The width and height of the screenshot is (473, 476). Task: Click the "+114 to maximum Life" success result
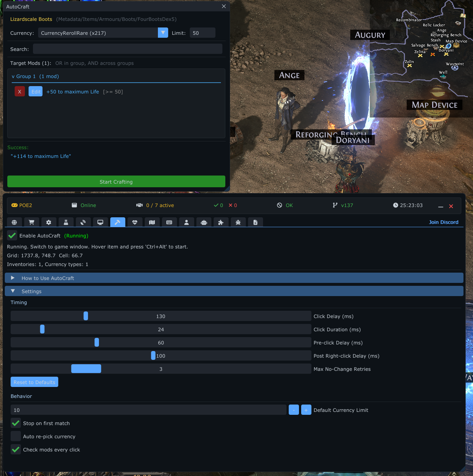tap(41, 156)
